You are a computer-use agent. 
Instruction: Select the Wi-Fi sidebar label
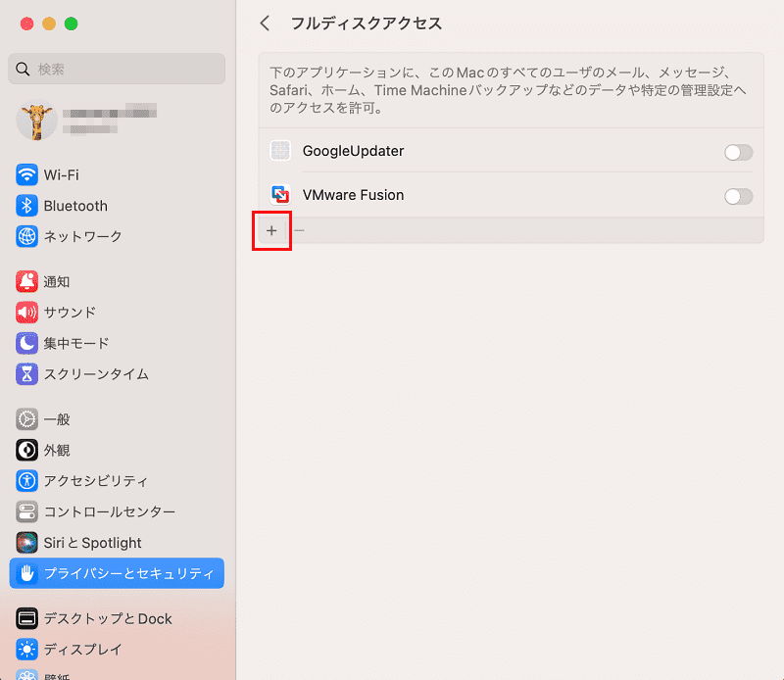click(x=61, y=175)
